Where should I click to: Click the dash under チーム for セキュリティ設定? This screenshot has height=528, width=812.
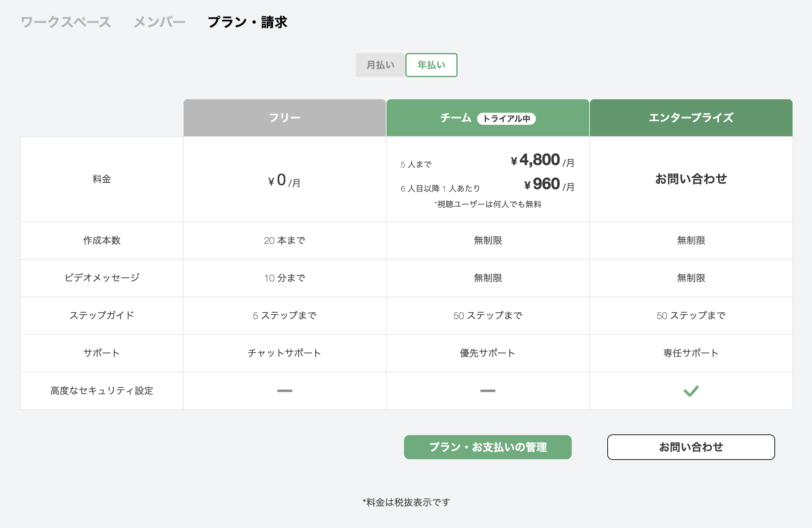(x=487, y=390)
